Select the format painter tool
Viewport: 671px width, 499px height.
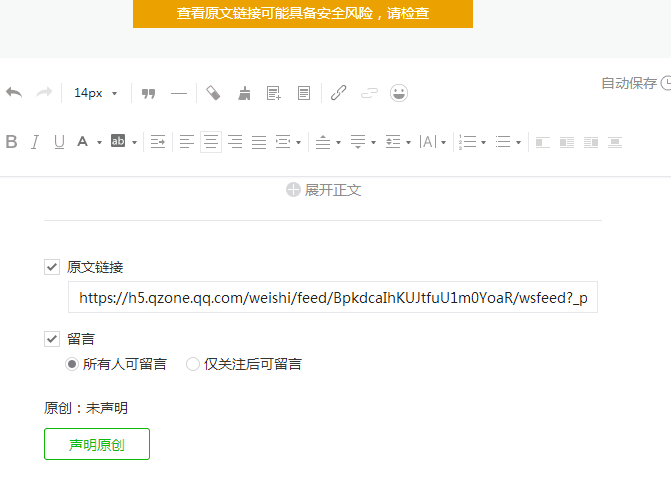pos(213,93)
